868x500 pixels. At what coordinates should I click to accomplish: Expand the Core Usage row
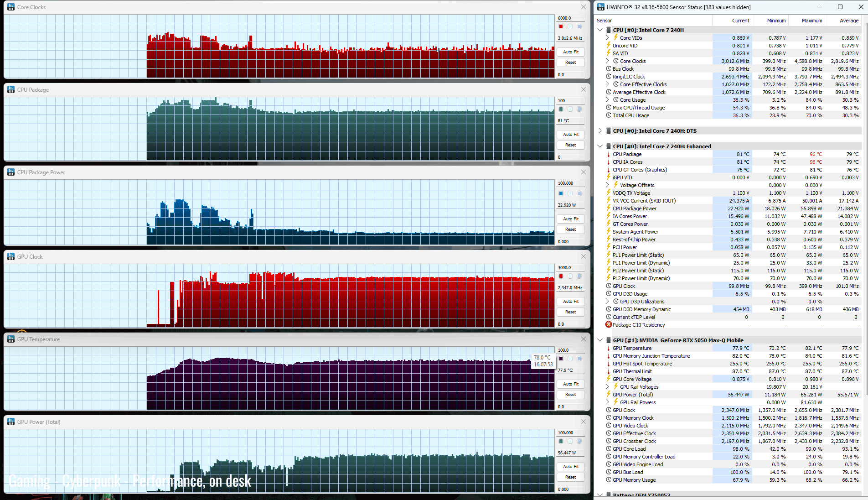click(607, 99)
